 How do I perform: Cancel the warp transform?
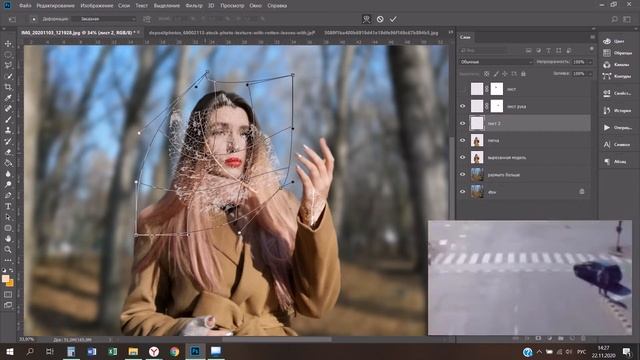380,19
